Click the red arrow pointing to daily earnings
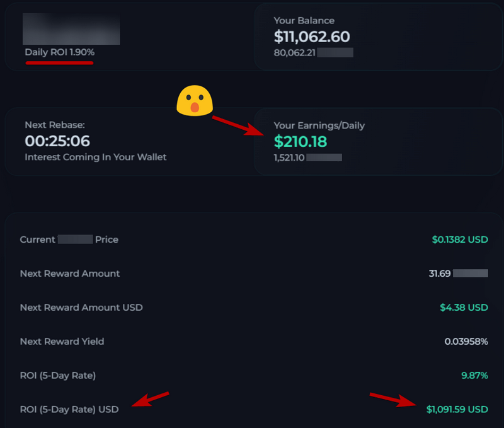This screenshot has width=504, height=428. pyautogui.click(x=238, y=125)
